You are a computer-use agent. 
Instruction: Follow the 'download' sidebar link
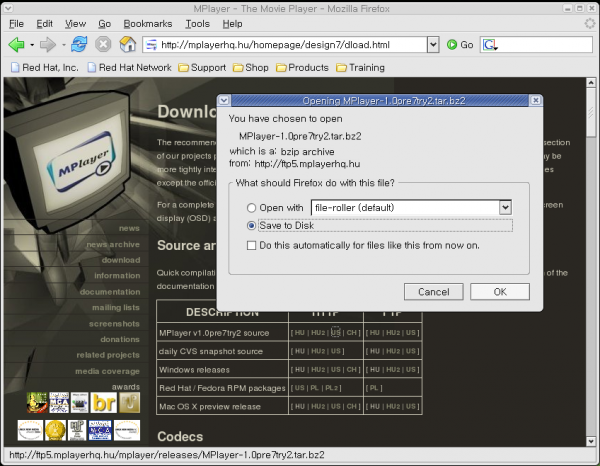coord(121,260)
